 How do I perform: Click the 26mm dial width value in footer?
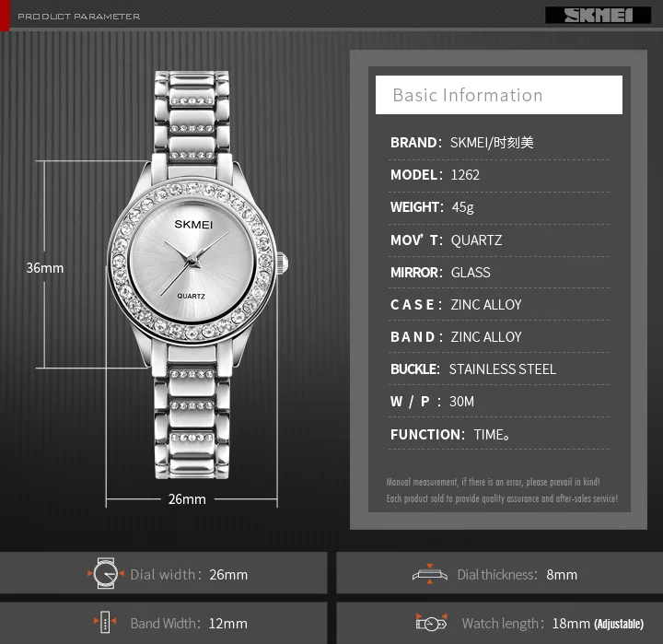[x=228, y=575]
